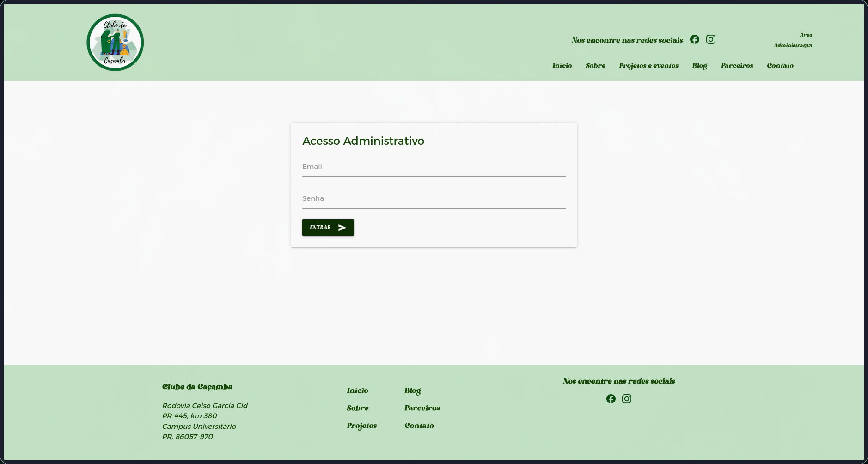This screenshot has height=464, width=868.
Task: Open Projetos from the footer
Action: click(x=362, y=426)
